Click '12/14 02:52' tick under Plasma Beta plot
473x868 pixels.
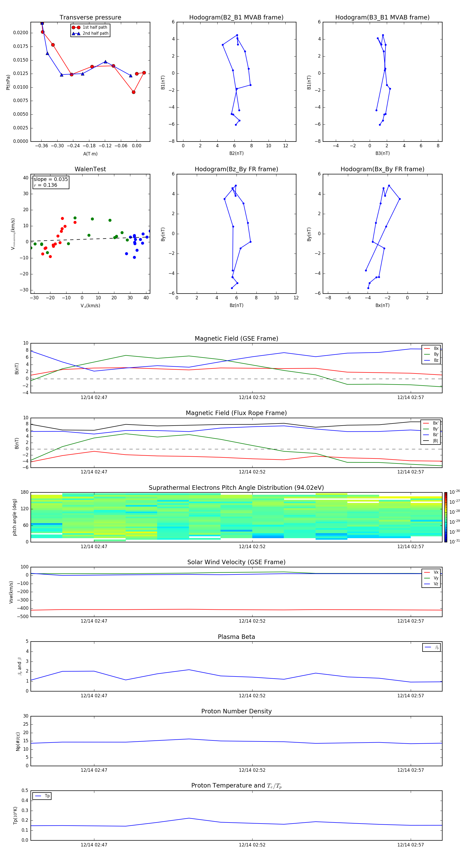tap(252, 695)
